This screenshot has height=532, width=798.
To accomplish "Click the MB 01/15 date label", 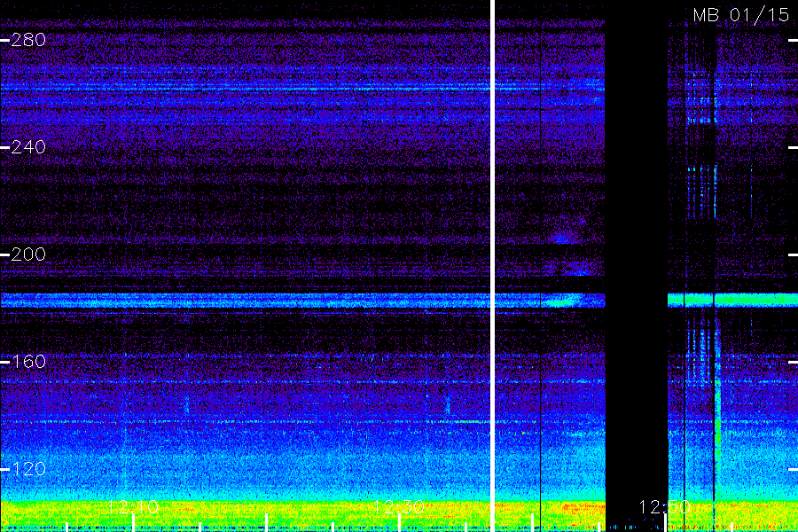I will (740, 15).
